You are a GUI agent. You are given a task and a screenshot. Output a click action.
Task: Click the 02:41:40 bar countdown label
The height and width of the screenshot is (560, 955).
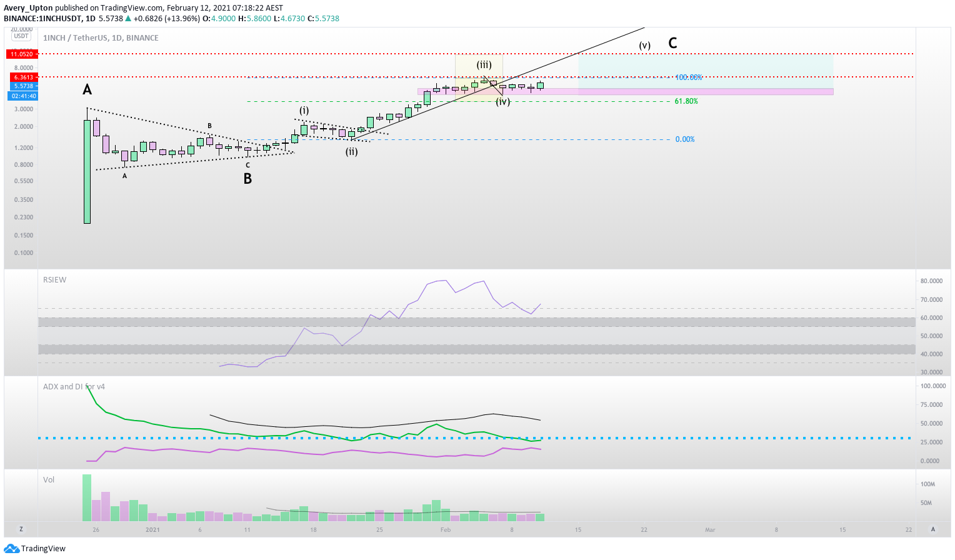(24, 96)
